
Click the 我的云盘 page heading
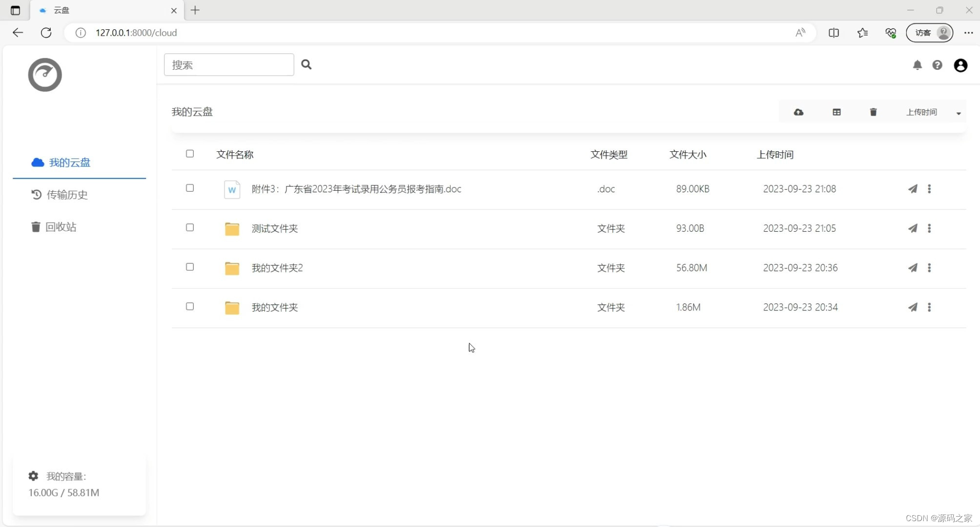[x=192, y=112]
